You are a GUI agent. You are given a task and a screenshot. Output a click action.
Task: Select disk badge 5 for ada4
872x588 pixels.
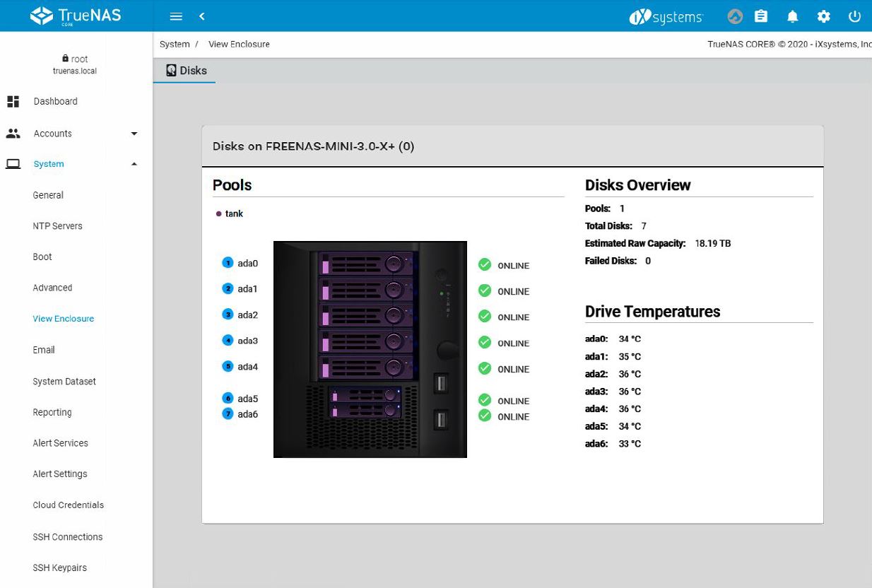tap(228, 366)
